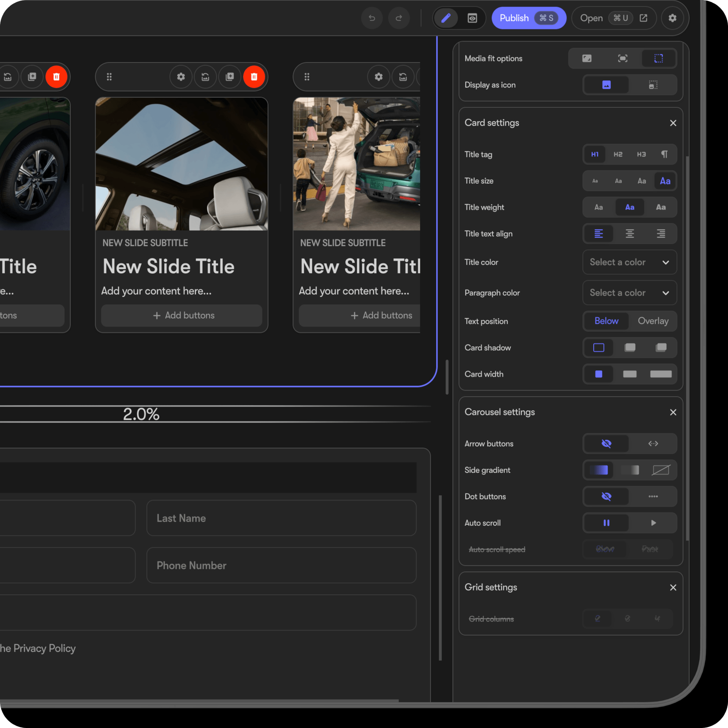This screenshot has height=728, width=728.
Task: Open the Paragraph color dropdown
Action: click(630, 293)
